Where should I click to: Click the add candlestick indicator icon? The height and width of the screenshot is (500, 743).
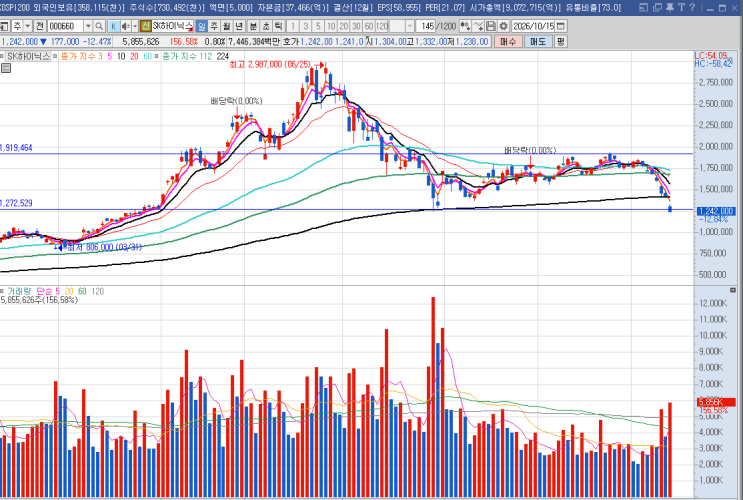point(465,26)
